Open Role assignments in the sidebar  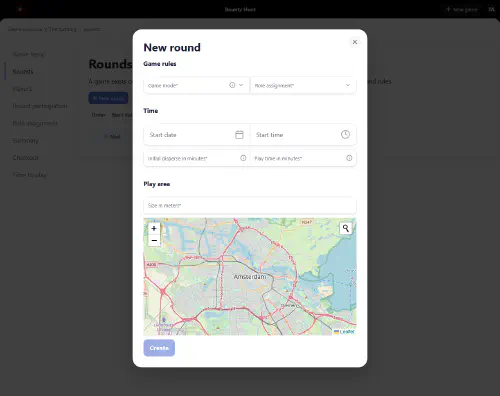[x=35, y=123]
